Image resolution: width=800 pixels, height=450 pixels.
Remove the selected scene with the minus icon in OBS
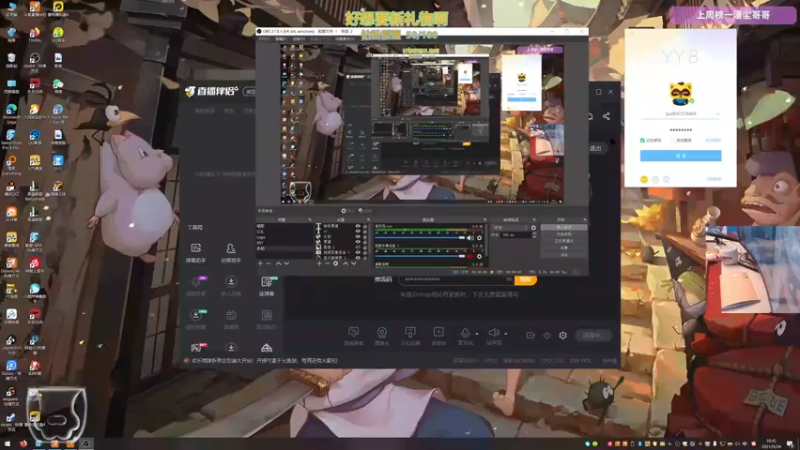(268, 263)
